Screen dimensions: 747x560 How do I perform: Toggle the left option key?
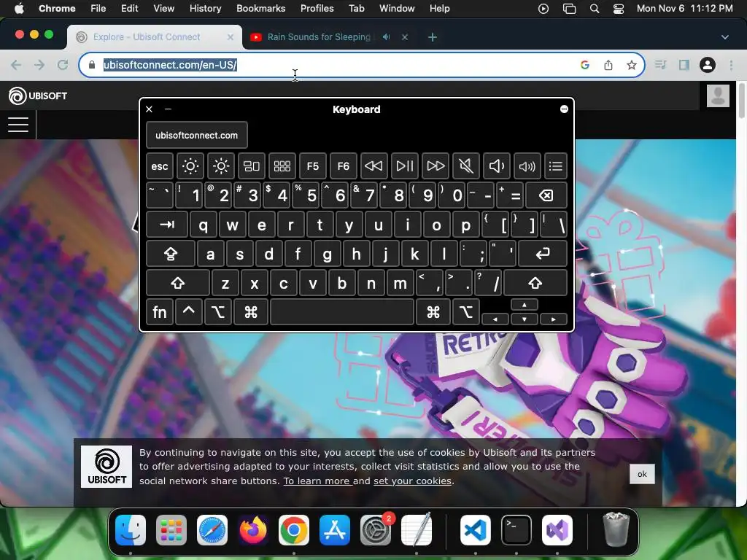pos(217,312)
